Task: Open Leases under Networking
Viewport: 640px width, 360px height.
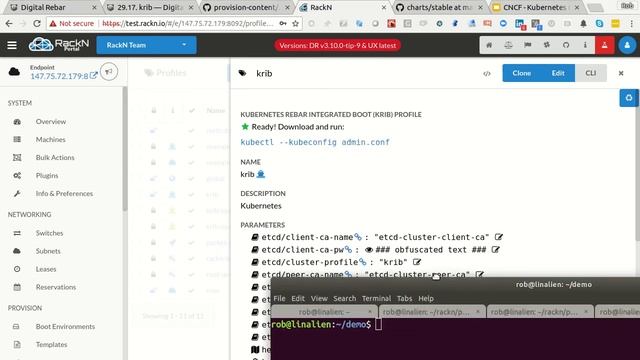Action: (x=46, y=269)
